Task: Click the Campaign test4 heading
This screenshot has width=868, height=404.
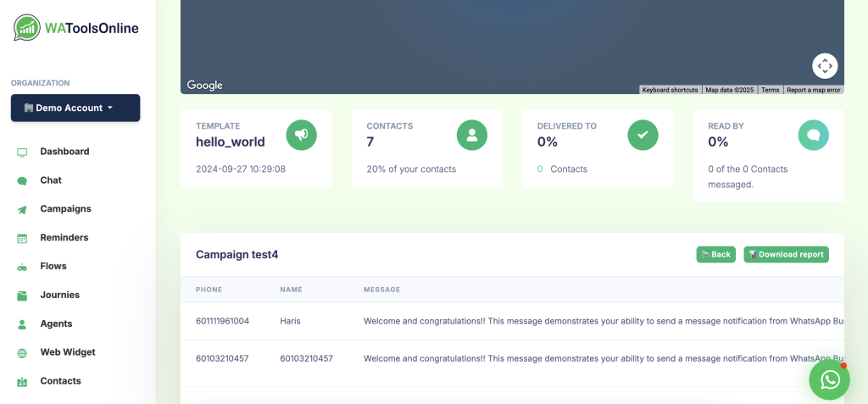Action: point(237,255)
